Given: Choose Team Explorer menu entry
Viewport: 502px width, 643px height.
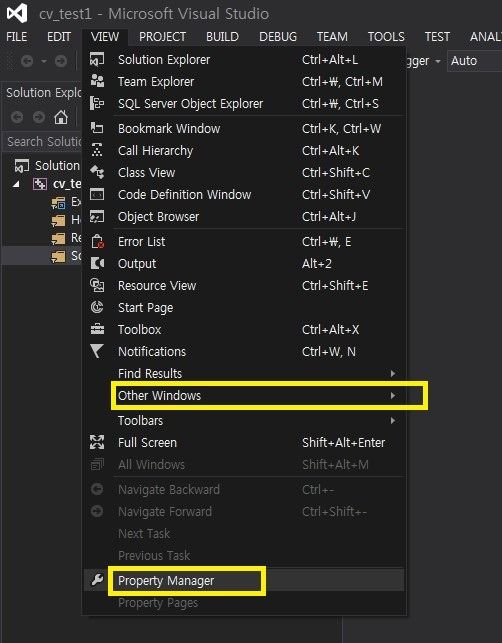Looking at the screenshot, I should point(244,81).
